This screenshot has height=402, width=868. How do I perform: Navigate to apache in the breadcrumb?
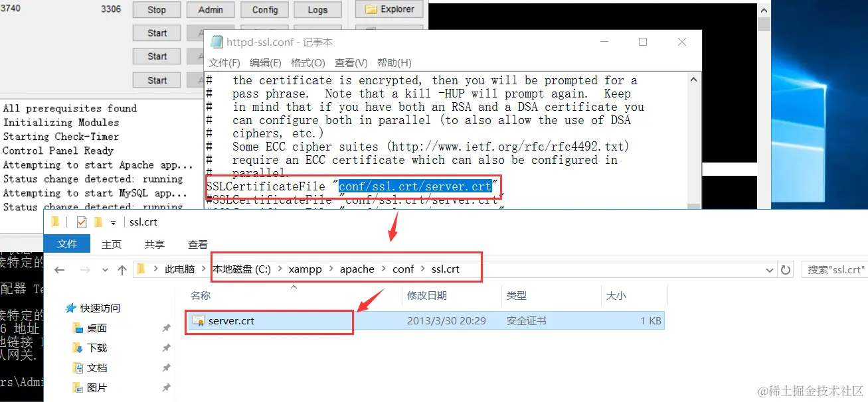click(357, 269)
